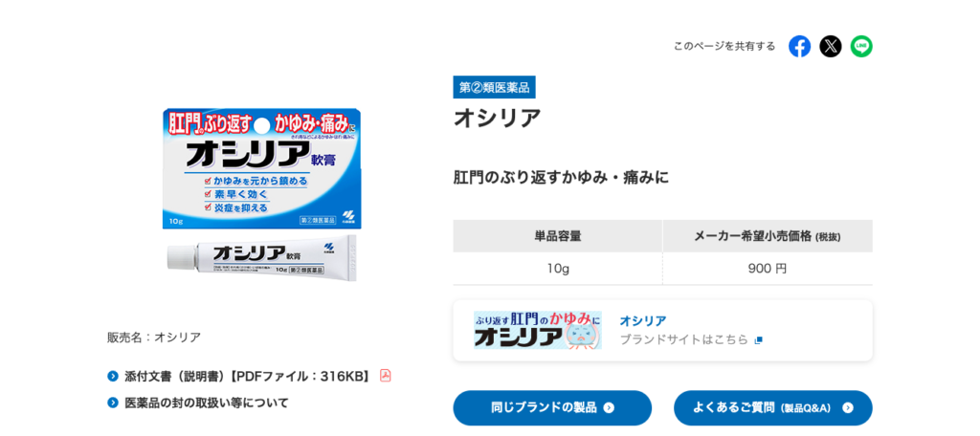980x436 pixels.
Task: Click arrow icon in よくあるご質問 button
Action: pos(847,407)
